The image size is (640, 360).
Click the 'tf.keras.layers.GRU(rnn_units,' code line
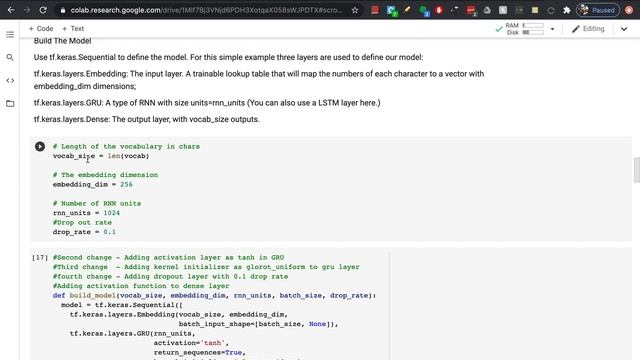click(132, 333)
